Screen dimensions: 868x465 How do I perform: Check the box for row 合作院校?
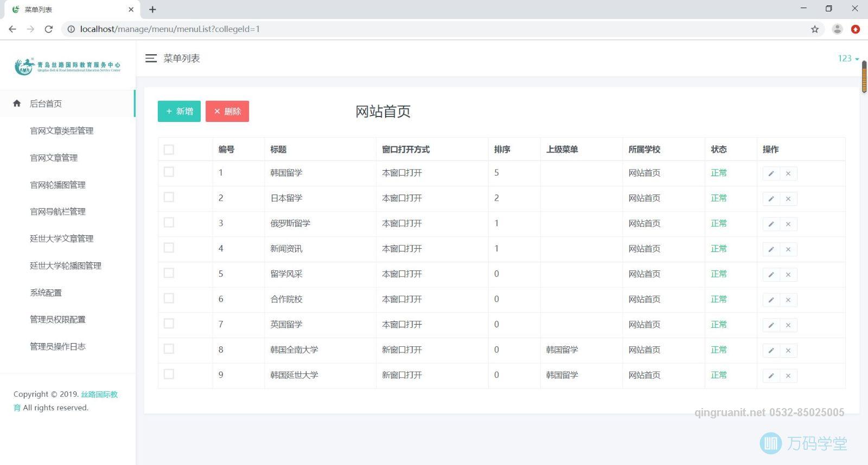click(x=169, y=298)
